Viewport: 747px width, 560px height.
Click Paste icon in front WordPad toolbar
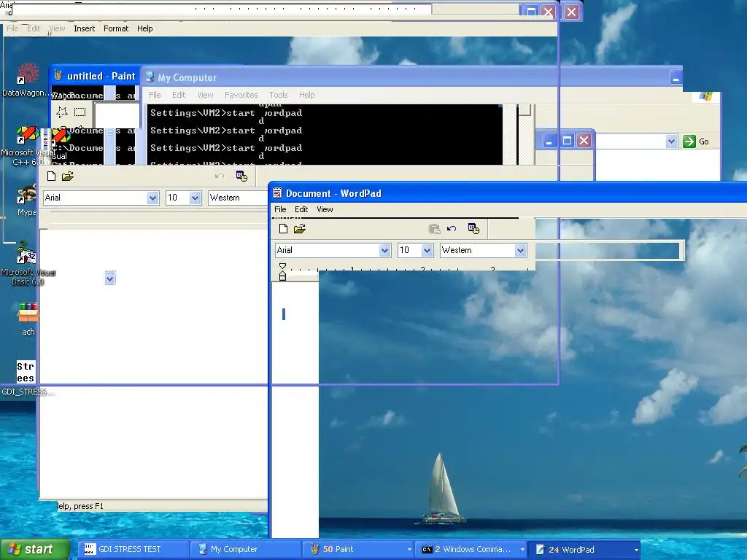[434, 229]
